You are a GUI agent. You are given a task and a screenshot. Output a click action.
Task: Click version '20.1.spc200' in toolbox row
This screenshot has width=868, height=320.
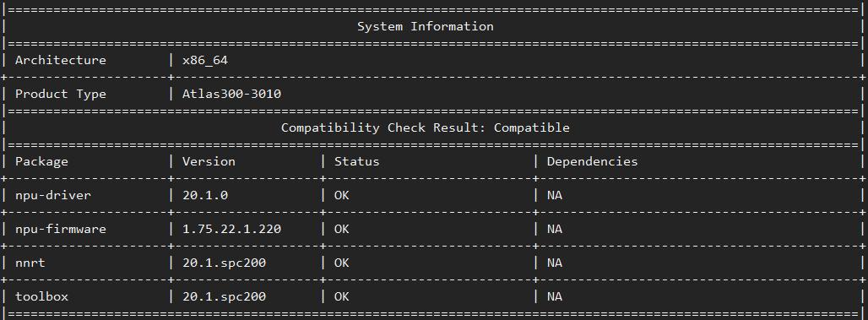click(x=224, y=296)
